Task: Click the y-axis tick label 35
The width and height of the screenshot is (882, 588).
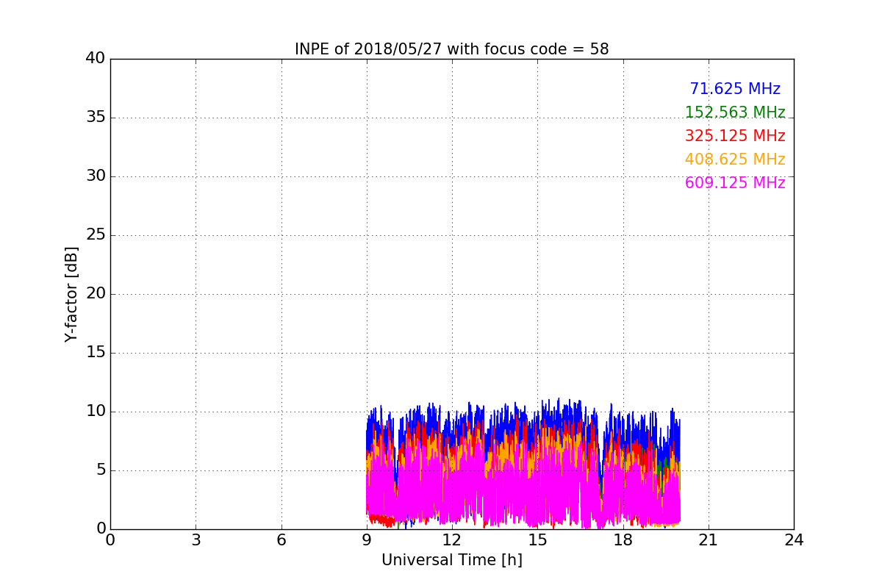Action: (x=96, y=117)
